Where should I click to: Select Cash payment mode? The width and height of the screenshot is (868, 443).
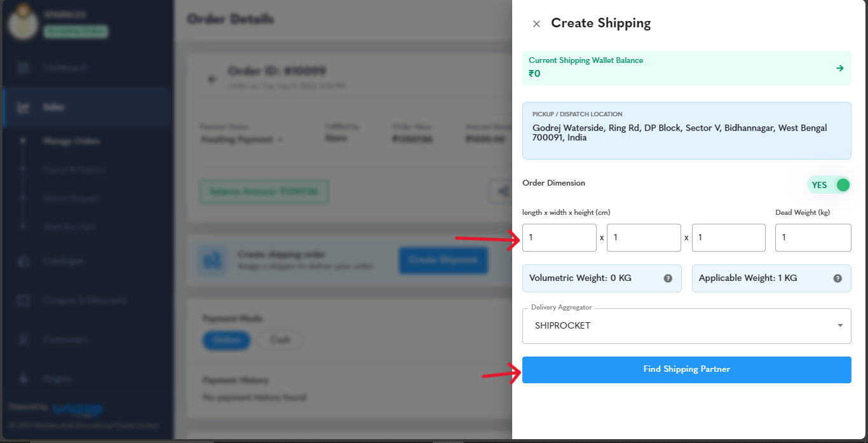280,340
